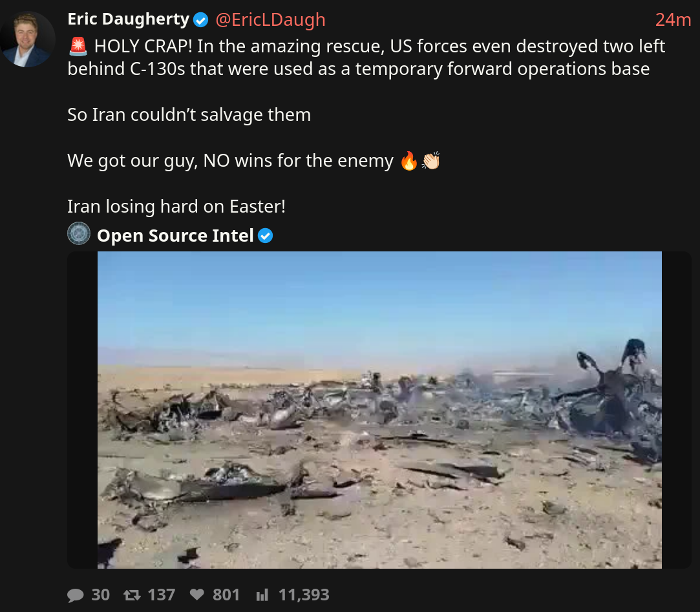Open Eric Daugherty's profile avatar
The image size is (700, 612).
28,39
